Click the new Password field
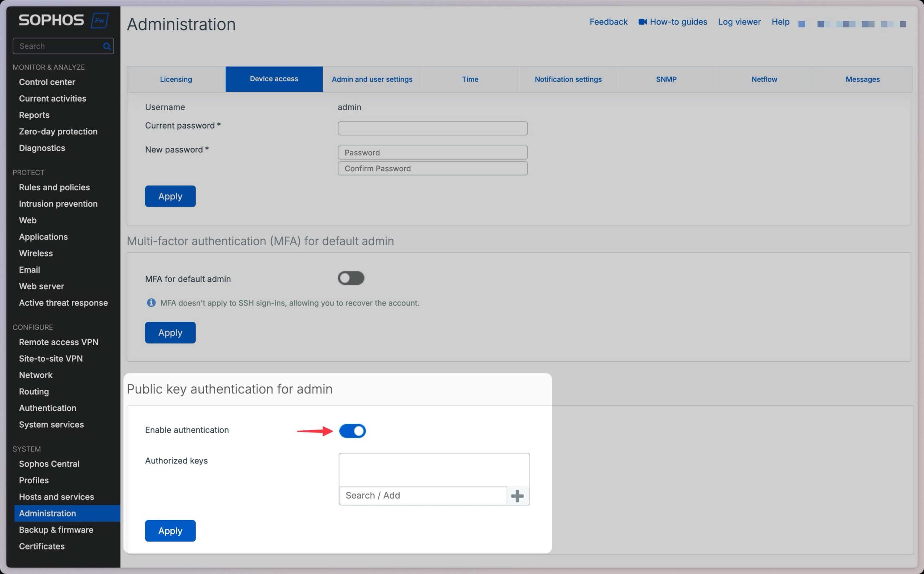 pos(432,152)
